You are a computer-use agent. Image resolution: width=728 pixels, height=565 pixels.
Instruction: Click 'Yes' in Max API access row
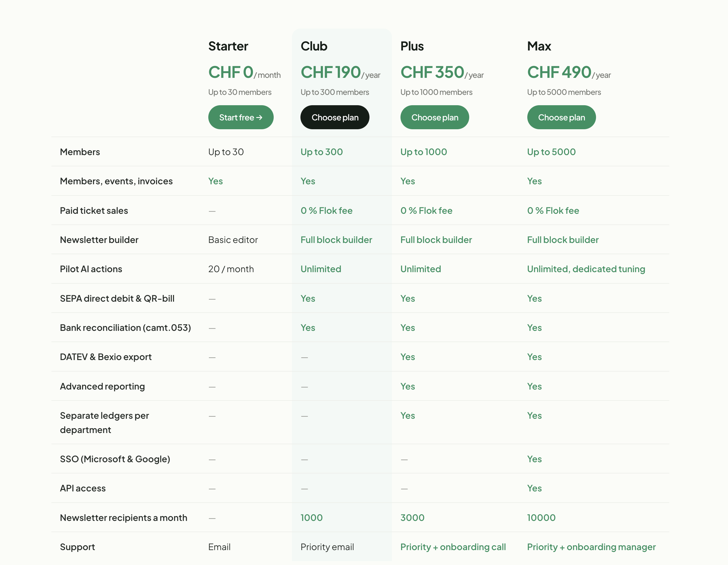[534, 489]
